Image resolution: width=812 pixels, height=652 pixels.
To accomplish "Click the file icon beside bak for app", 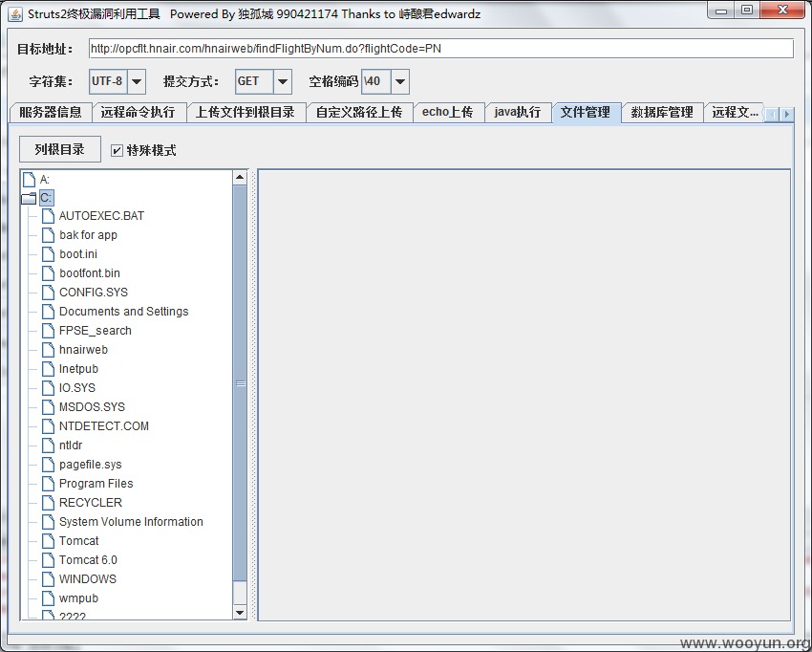I will [x=48, y=235].
